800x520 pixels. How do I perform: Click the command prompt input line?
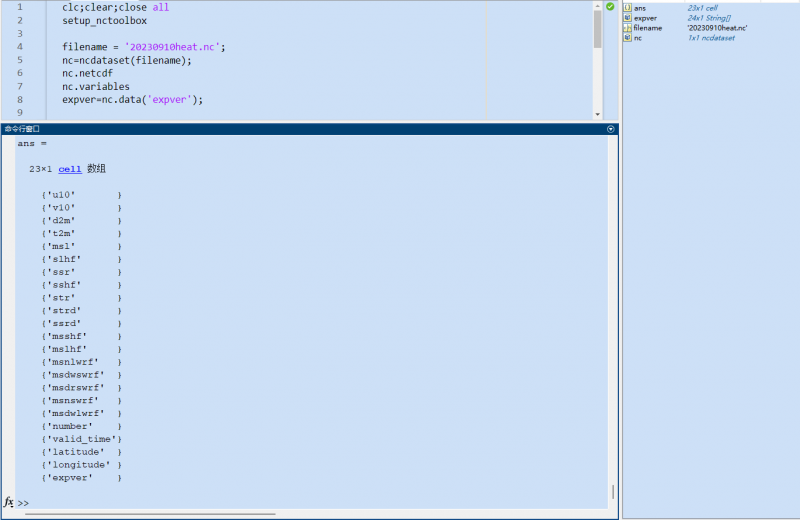point(300,502)
